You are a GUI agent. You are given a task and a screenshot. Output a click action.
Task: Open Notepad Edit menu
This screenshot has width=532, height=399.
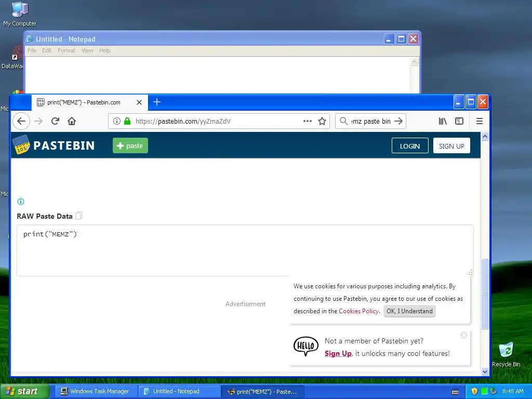47,50
